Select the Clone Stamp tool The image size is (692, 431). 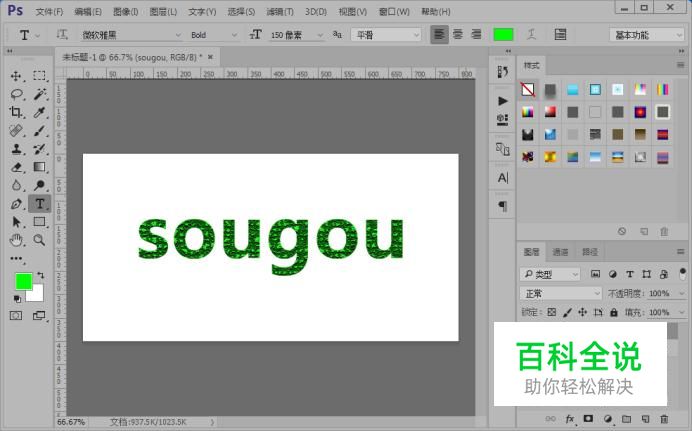(x=16, y=149)
